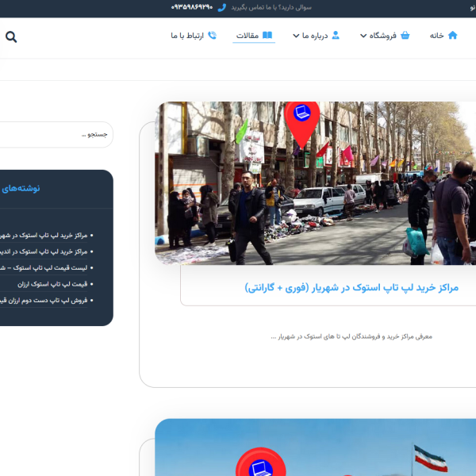Click excerpt معرفی مراکز خرید و فروشندگان
This screenshot has height=476, width=476.
351,336
